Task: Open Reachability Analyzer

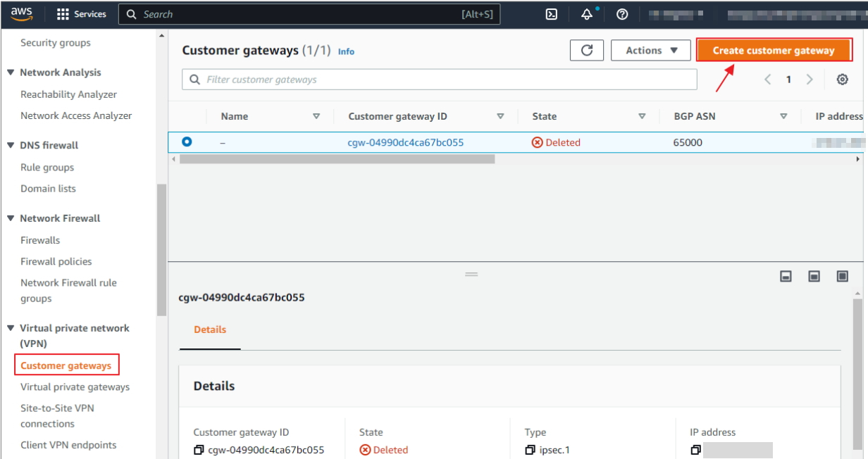Action: (x=69, y=94)
